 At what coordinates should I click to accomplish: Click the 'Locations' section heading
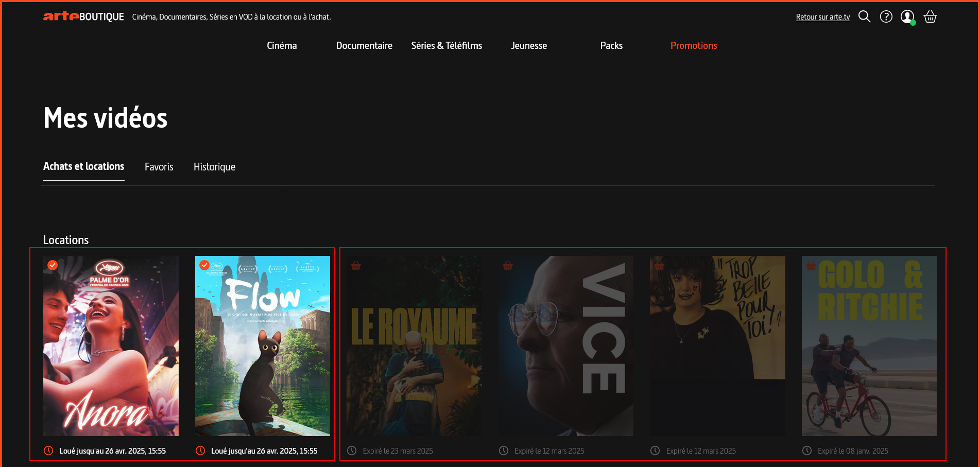pos(66,240)
